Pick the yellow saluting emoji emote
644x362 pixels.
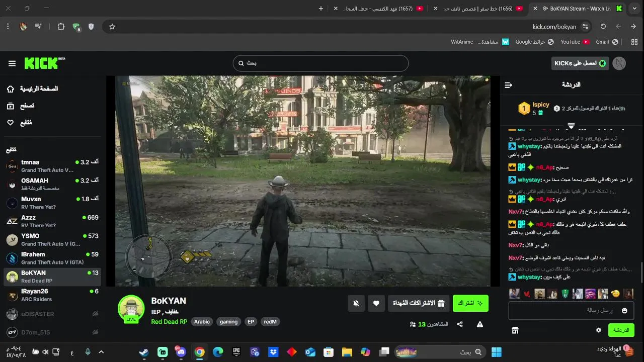tap(615, 294)
